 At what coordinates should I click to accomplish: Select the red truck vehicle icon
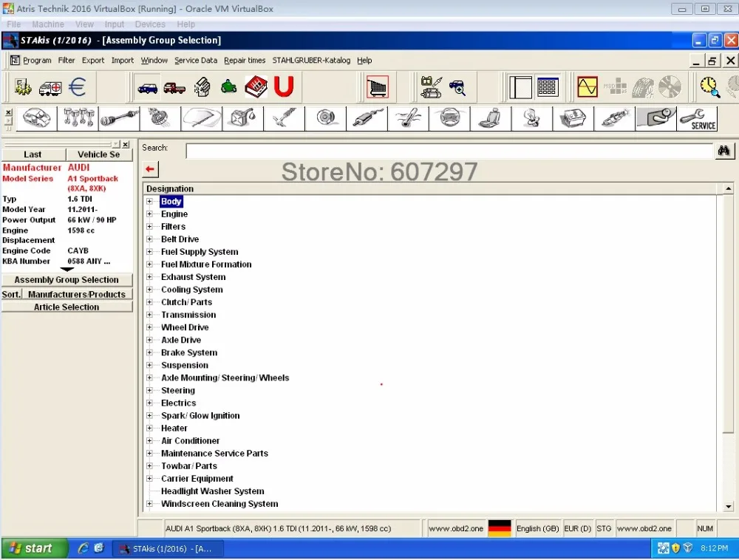click(x=174, y=88)
